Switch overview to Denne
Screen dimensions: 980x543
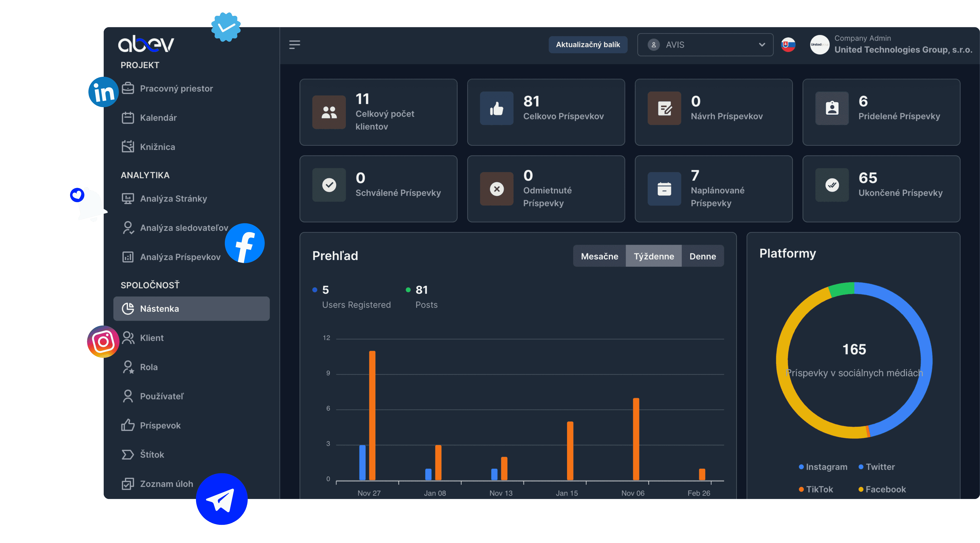(703, 256)
